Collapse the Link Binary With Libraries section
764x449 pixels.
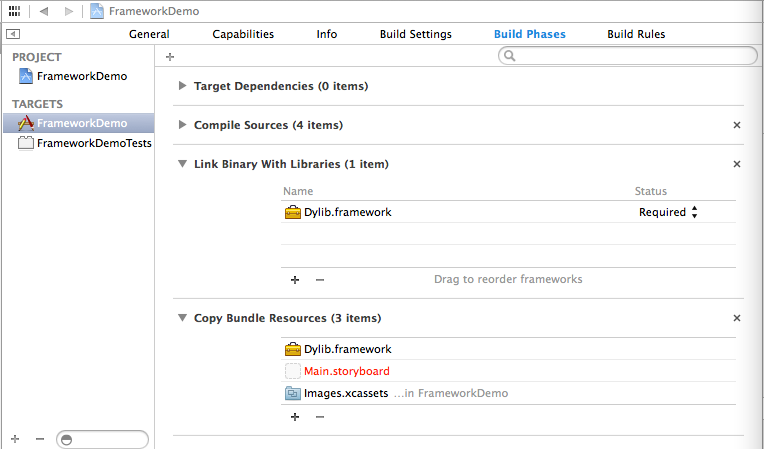coord(182,164)
